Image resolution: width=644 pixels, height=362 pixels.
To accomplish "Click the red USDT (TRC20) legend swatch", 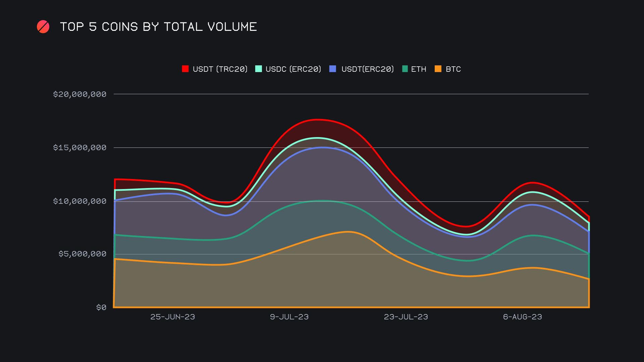I will click(185, 69).
